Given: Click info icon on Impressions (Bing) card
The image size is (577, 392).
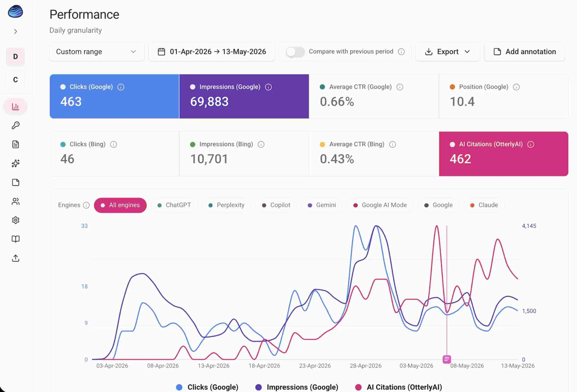Looking at the screenshot, I should [261, 144].
